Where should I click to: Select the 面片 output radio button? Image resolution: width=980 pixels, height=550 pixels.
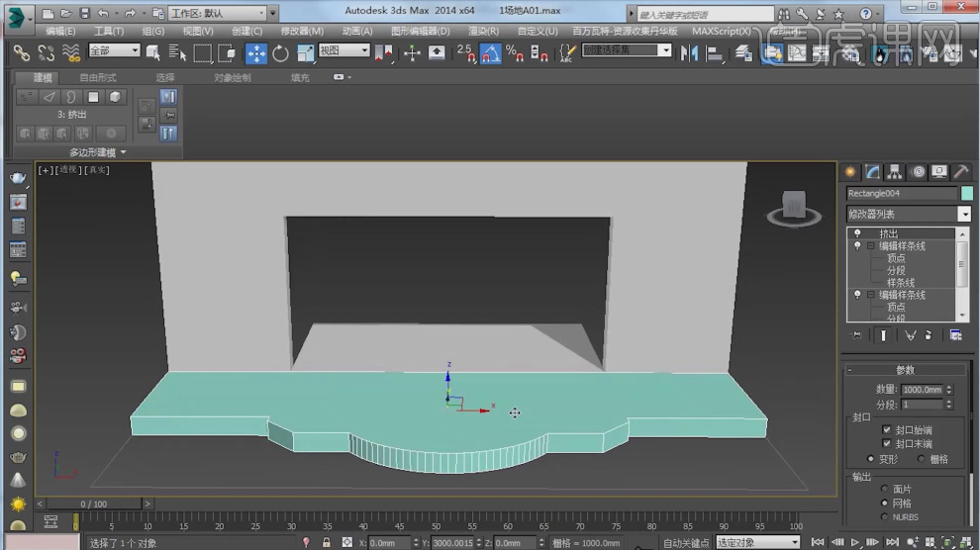884,489
